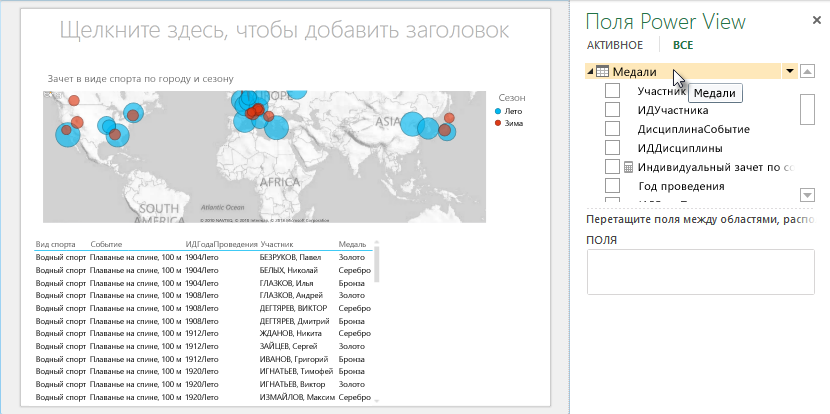The height and width of the screenshot is (414, 830).
Task: Select the cell ГЛАЗКОВ, Андрей
Action: (x=291, y=295)
